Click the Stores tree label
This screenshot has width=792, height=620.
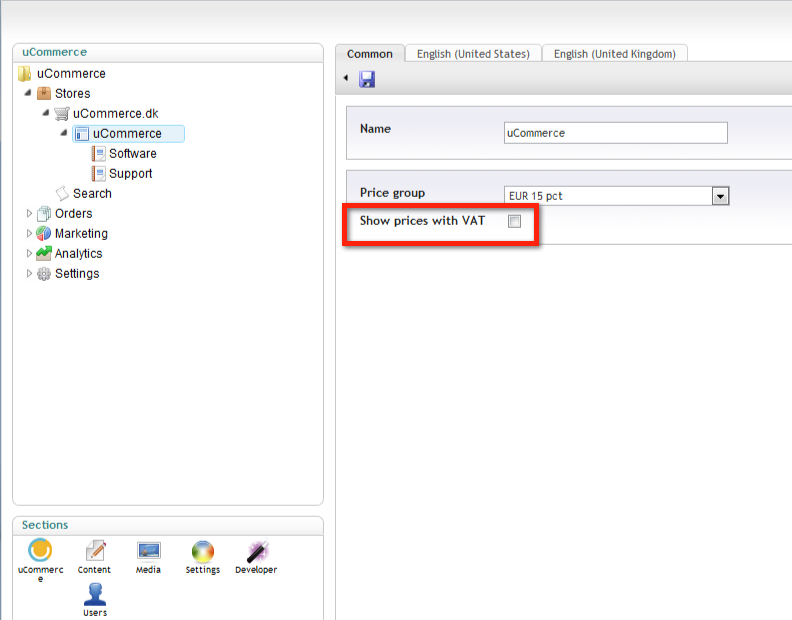click(73, 93)
